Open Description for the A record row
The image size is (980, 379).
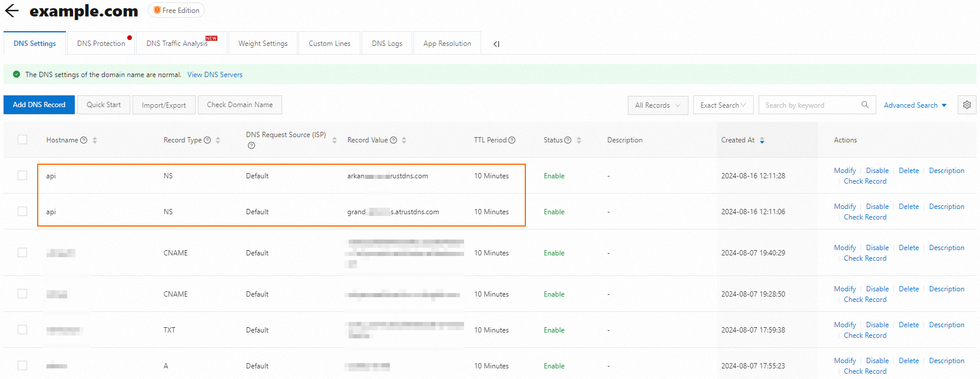coord(946,361)
